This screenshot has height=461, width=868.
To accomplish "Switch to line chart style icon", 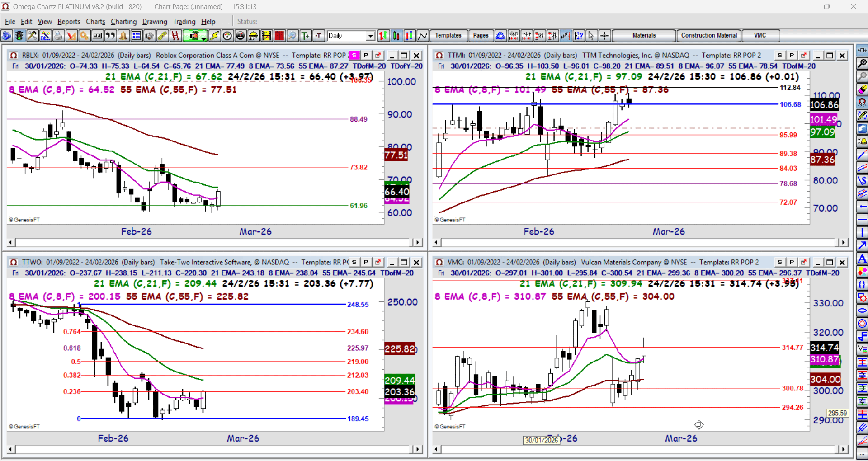I will click(x=423, y=36).
